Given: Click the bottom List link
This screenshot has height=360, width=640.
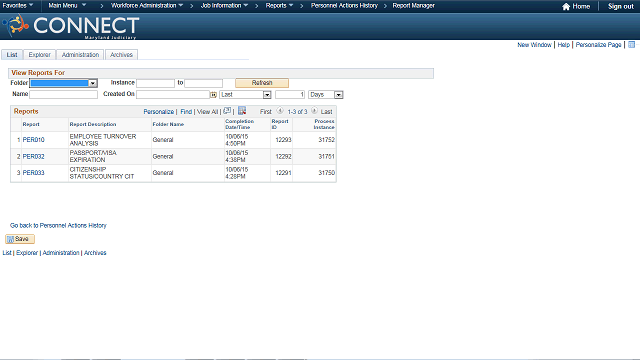Looking at the screenshot, I should pyautogui.click(x=7, y=253).
